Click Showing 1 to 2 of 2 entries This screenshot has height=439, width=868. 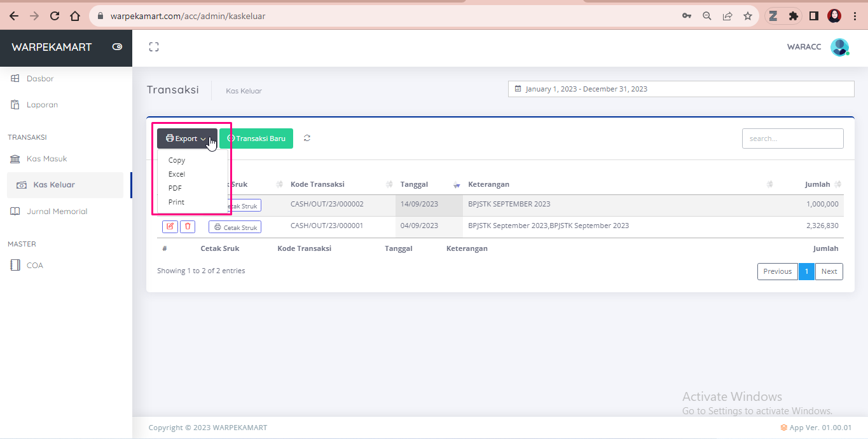(201, 271)
